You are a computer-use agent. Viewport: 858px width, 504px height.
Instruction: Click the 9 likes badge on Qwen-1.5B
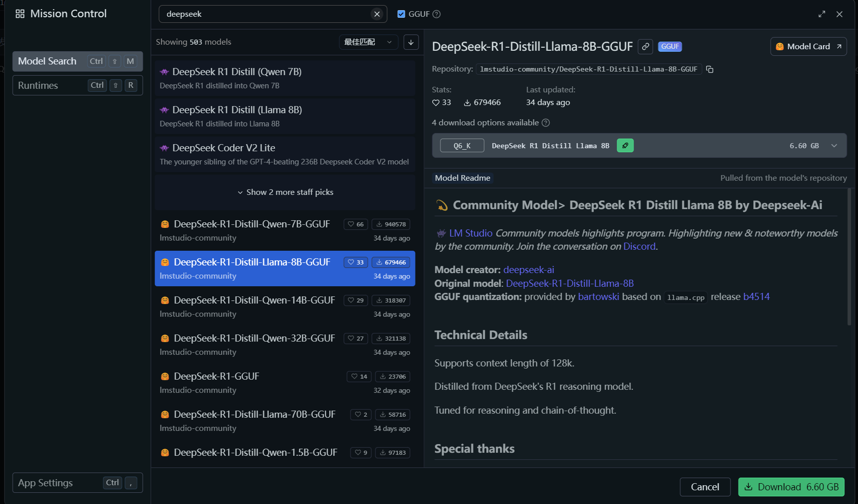coord(361,453)
